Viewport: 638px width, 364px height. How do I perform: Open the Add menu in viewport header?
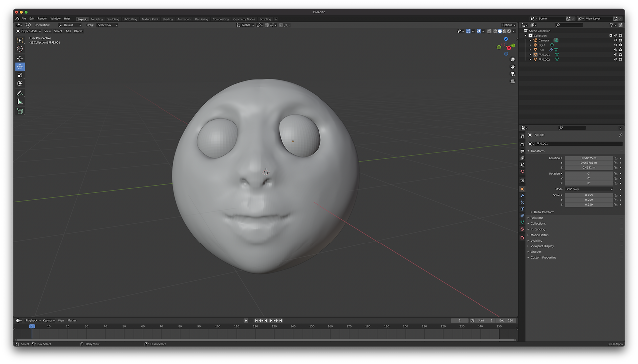pyautogui.click(x=68, y=31)
